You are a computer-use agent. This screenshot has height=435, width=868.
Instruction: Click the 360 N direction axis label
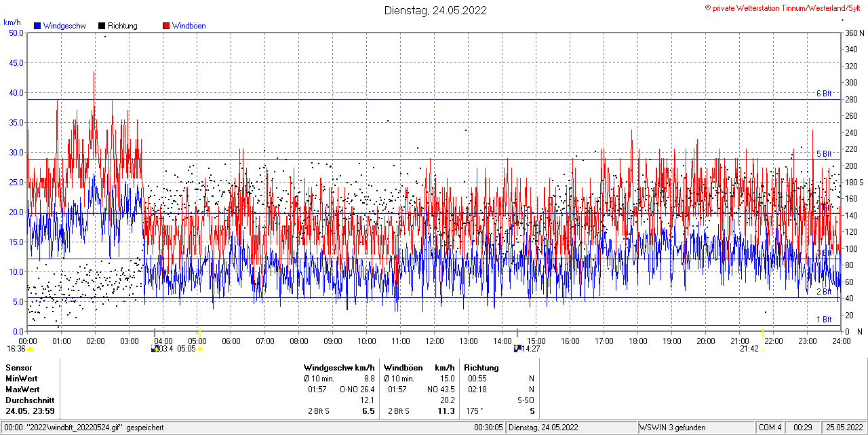853,33
